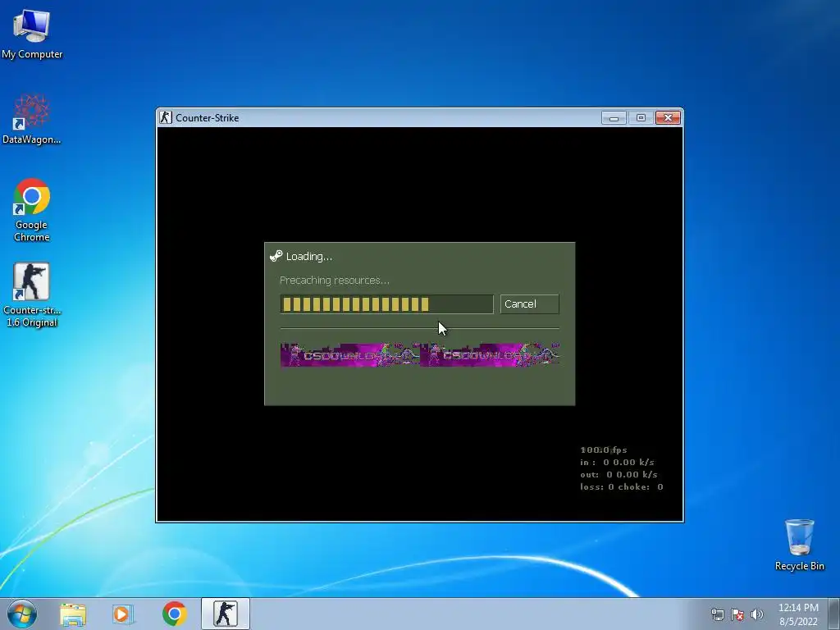Click the Counter-Strike window title icon
Screen dimensions: 840x630
pyautogui.click(x=166, y=117)
